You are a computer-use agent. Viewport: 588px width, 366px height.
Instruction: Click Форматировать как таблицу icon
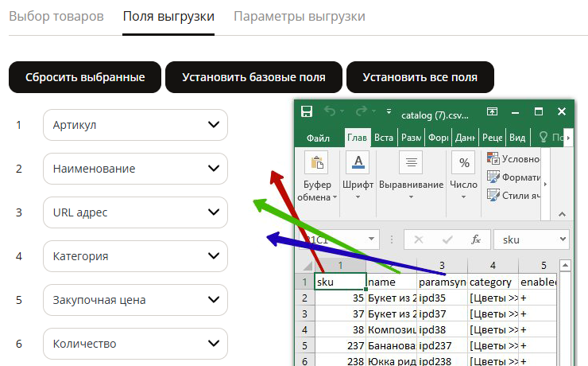493,177
